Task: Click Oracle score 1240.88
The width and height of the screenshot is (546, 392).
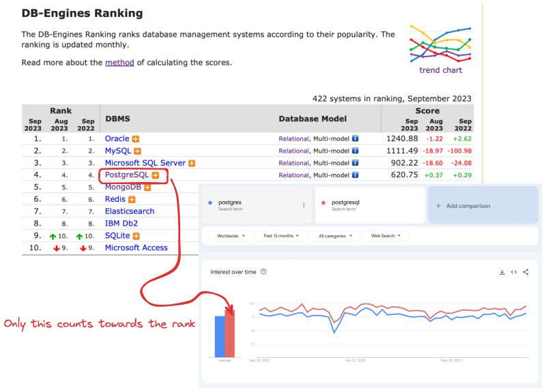Action: [402, 138]
